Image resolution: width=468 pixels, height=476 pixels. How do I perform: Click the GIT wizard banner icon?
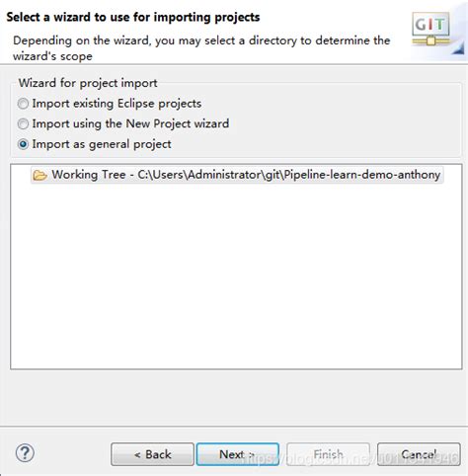pos(430,29)
